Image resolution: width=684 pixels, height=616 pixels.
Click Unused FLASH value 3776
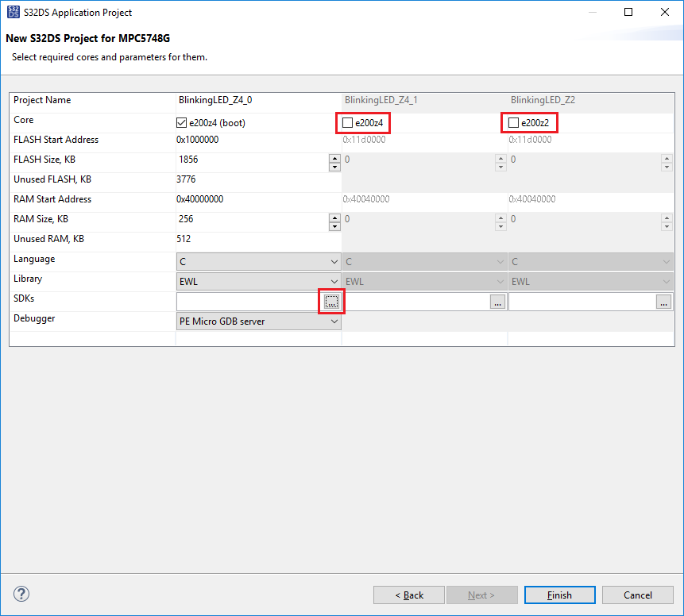point(186,179)
